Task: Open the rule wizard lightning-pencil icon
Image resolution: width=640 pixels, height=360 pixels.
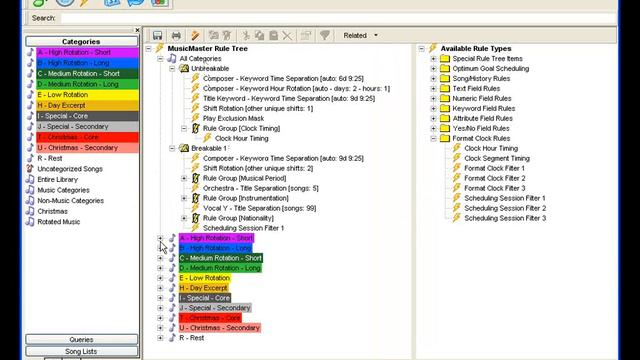Action: (195, 36)
